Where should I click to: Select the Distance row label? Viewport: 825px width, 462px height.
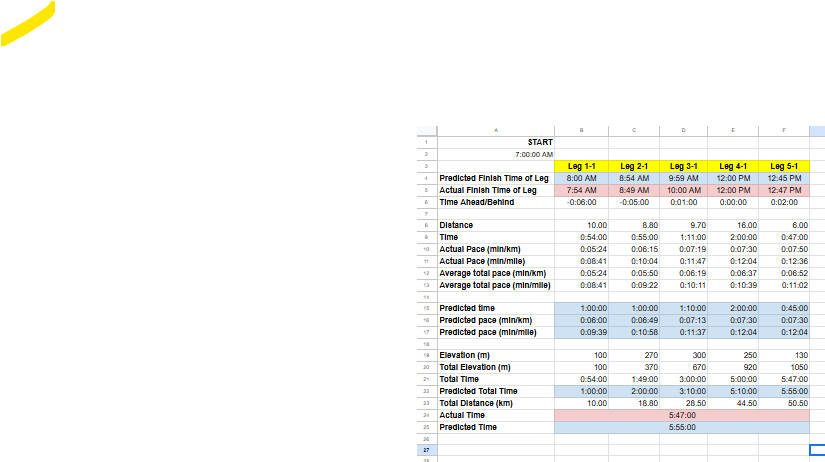click(456, 225)
